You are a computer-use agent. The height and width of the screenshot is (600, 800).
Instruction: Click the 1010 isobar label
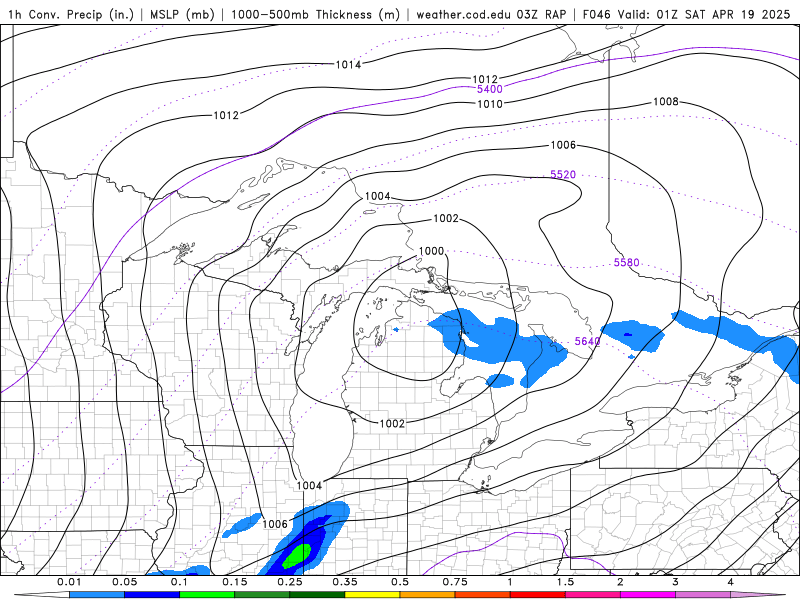click(490, 104)
